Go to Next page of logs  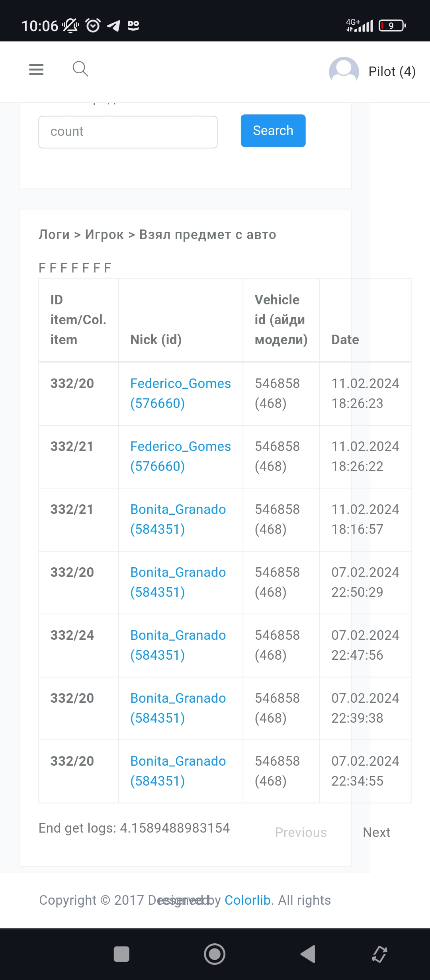click(376, 832)
